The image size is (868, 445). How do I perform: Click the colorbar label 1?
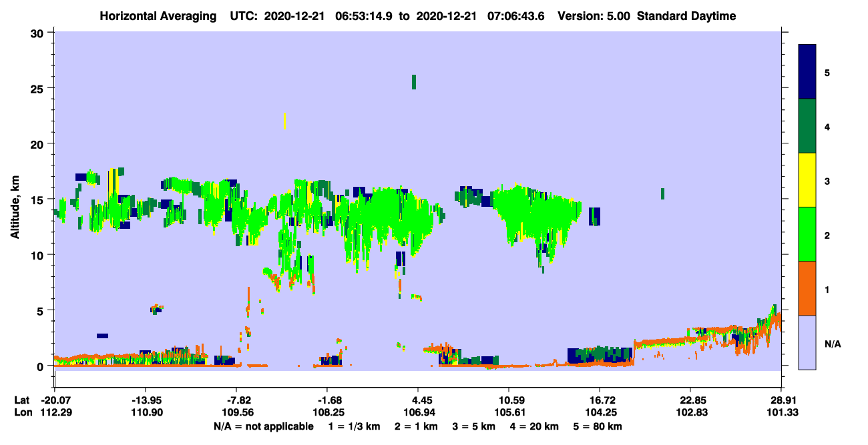tap(827, 290)
